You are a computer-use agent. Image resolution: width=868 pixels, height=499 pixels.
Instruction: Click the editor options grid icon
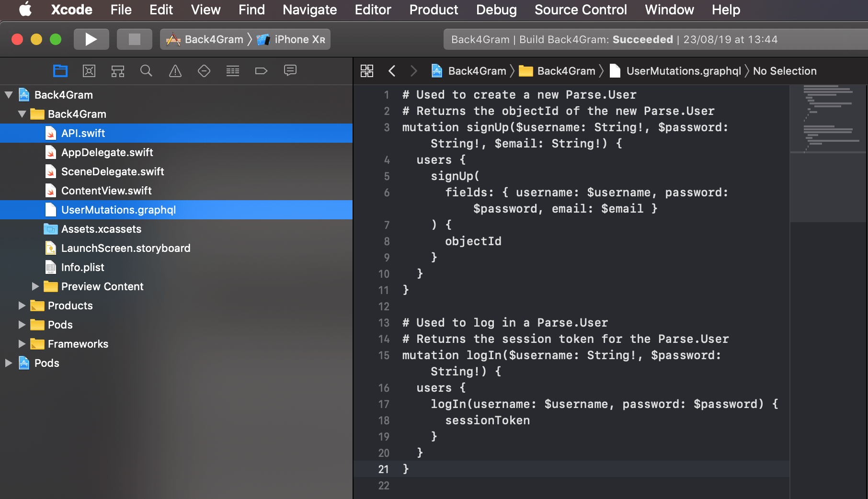(x=366, y=70)
